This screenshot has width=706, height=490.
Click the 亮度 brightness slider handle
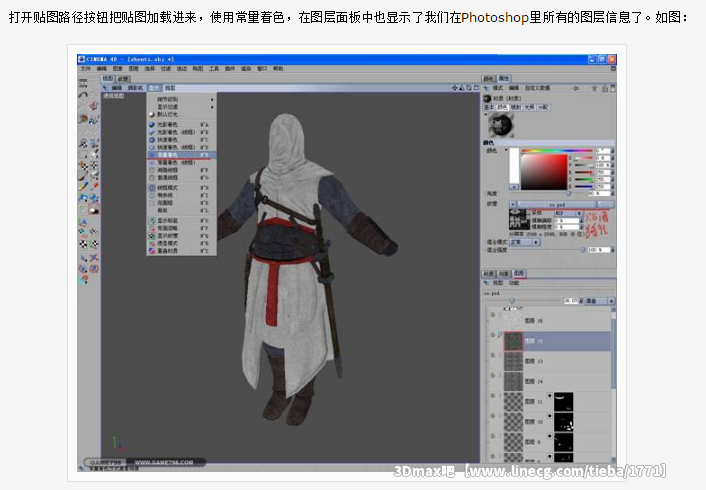(x=569, y=194)
